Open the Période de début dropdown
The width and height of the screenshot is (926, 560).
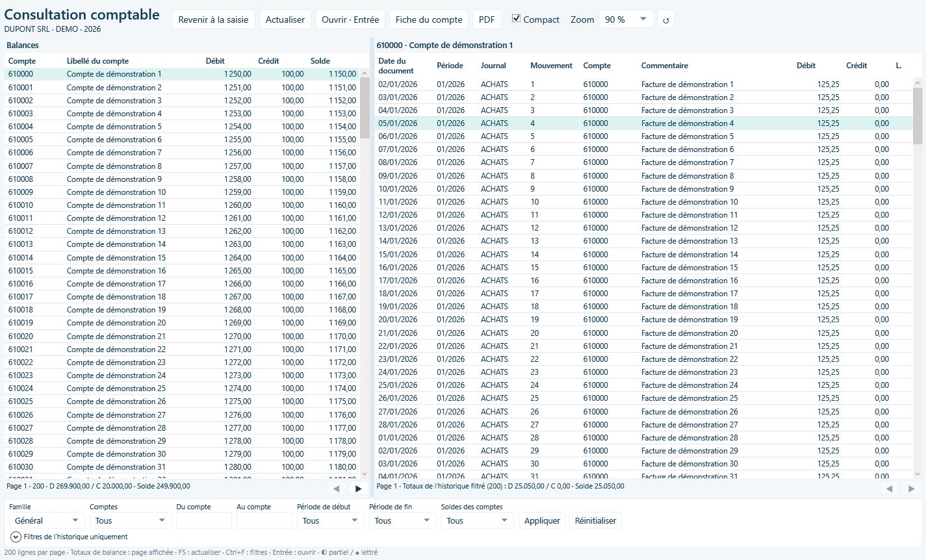coord(330,520)
